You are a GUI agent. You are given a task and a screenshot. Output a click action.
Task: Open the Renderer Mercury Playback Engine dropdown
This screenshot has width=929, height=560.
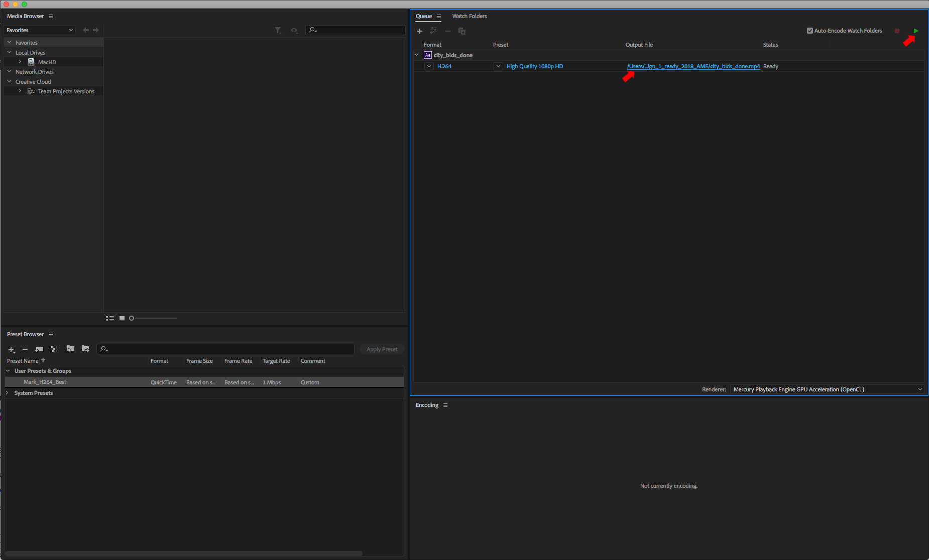827,389
